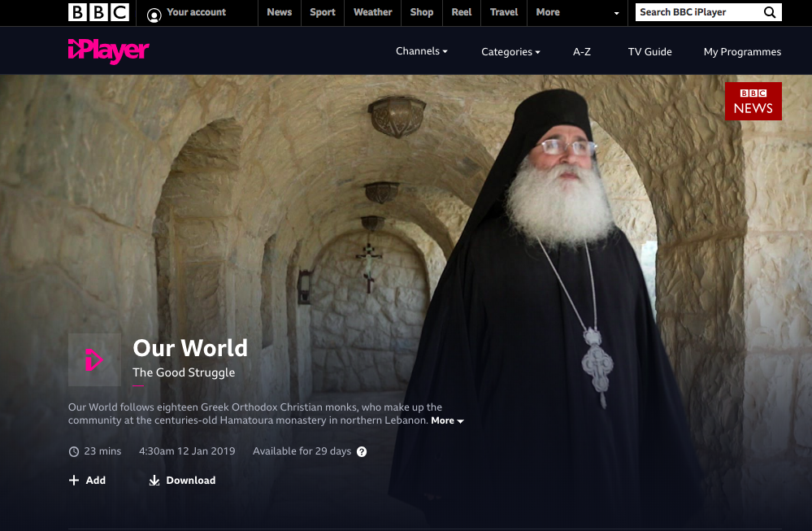Open the Weather section
Viewport: 812px width, 531px height.
click(x=373, y=12)
